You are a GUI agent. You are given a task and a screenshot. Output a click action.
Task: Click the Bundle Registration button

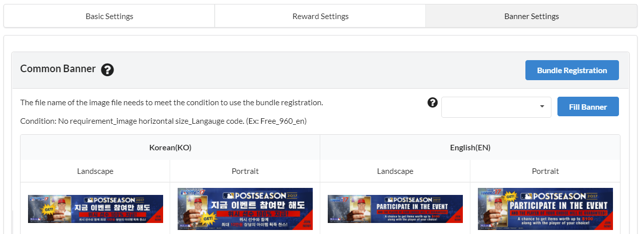(572, 70)
